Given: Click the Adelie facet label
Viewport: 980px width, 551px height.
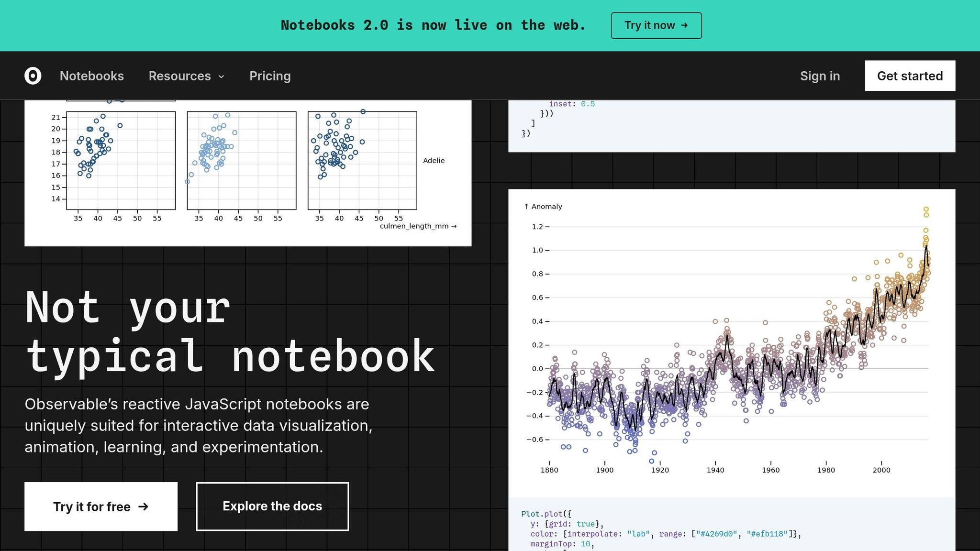Looking at the screenshot, I should (434, 161).
